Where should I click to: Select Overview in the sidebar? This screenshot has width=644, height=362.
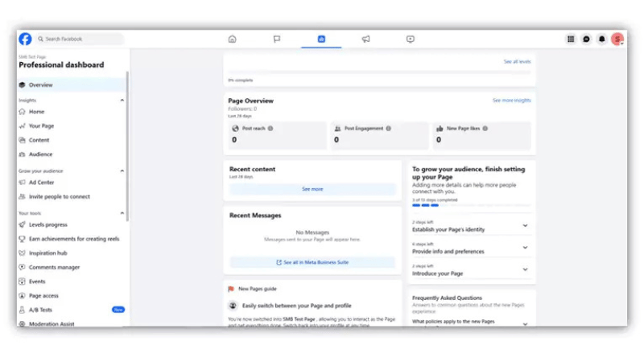click(72, 85)
